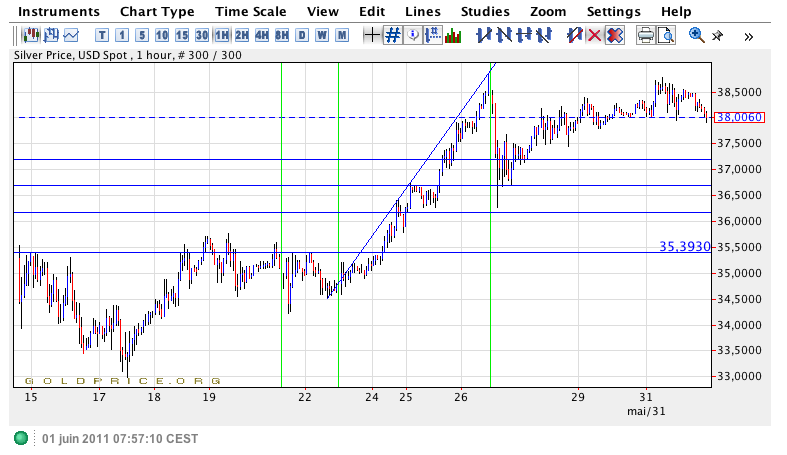Open the Studies menu
The width and height of the screenshot is (787, 455).
click(x=485, y=11)
